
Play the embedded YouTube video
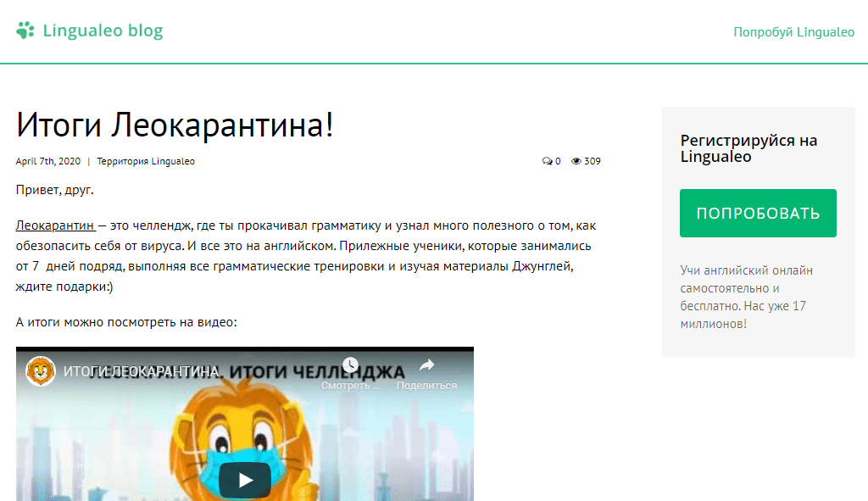[x=245, y=480]
